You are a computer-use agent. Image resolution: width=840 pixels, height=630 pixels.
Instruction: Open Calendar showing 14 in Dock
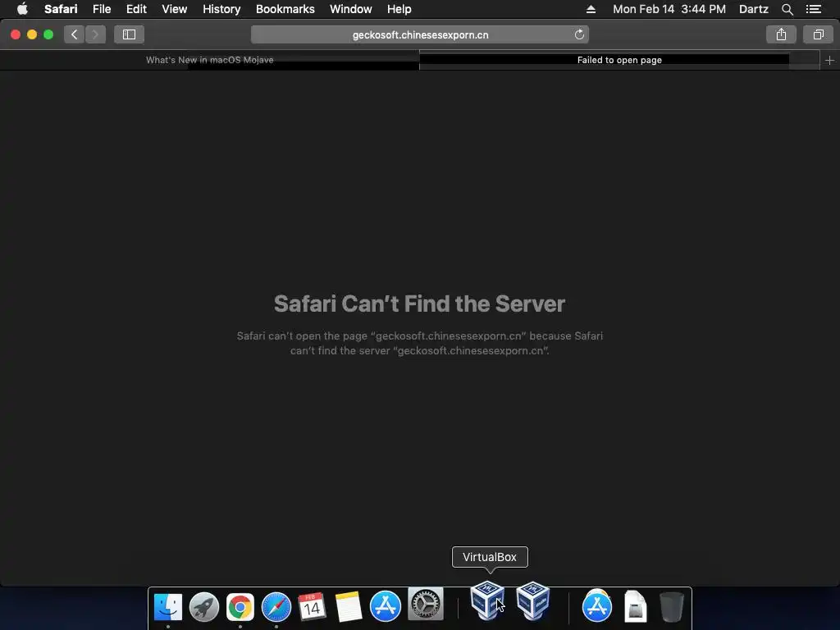point(313,607)
